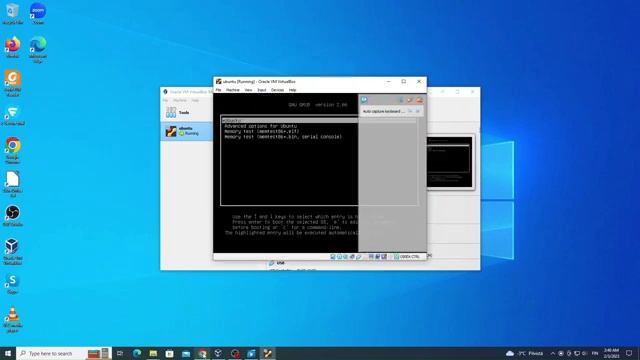Open the taskbar clock and date
Viewport: 640px width, 360px height.
[x=611, y=353]
